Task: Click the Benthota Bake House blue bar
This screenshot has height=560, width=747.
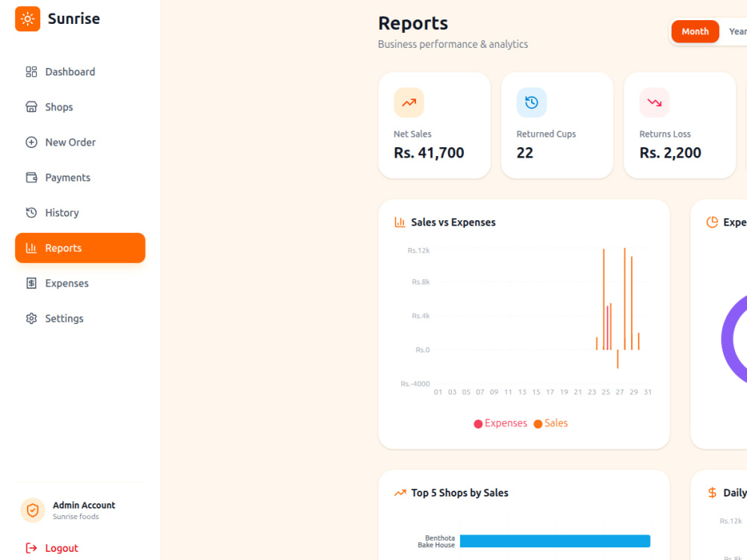Action: pos(555,541)
